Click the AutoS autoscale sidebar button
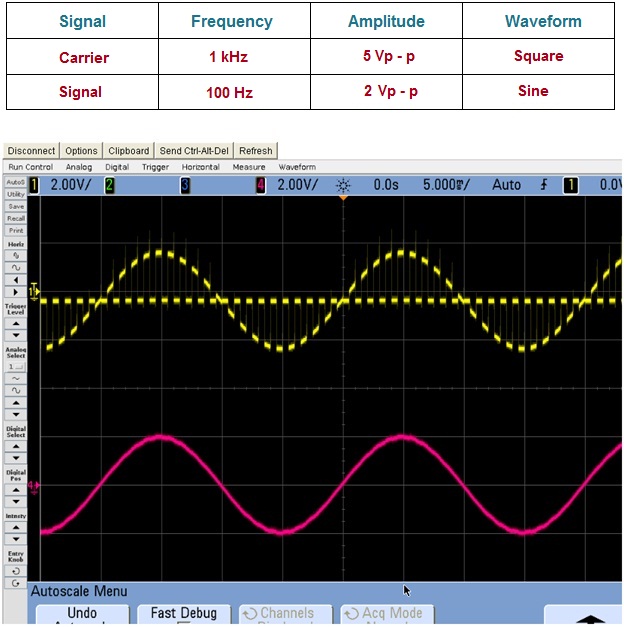The image size is (624, 627). click(16, 183)
